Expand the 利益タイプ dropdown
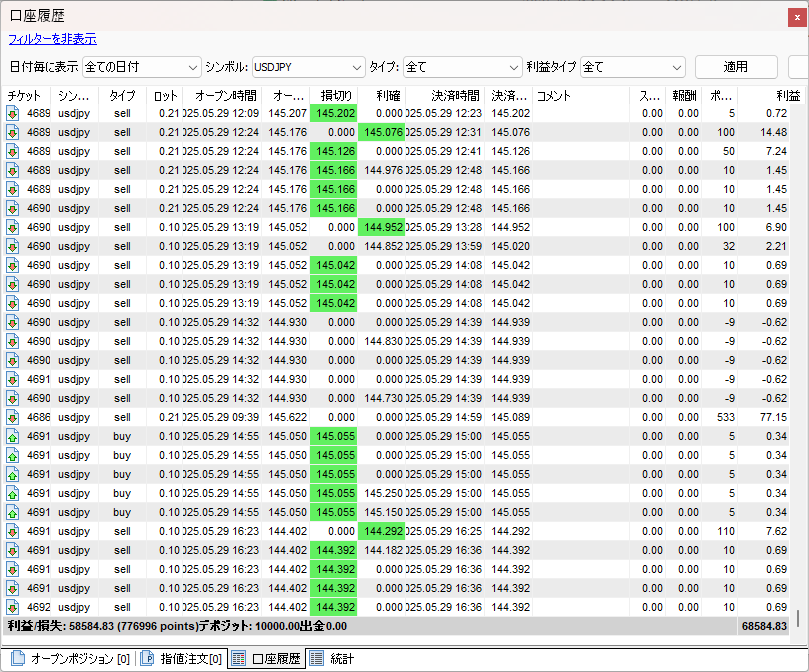The height and width of the screenshot is (672, 809). coord(632,67)
